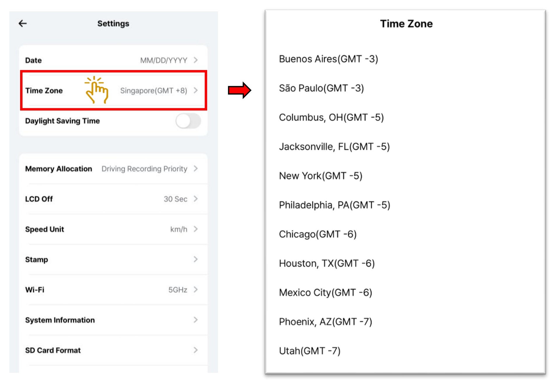Open the Date format chevron
Viewport: 560px width, 392px height.
[x=196, y=60]
